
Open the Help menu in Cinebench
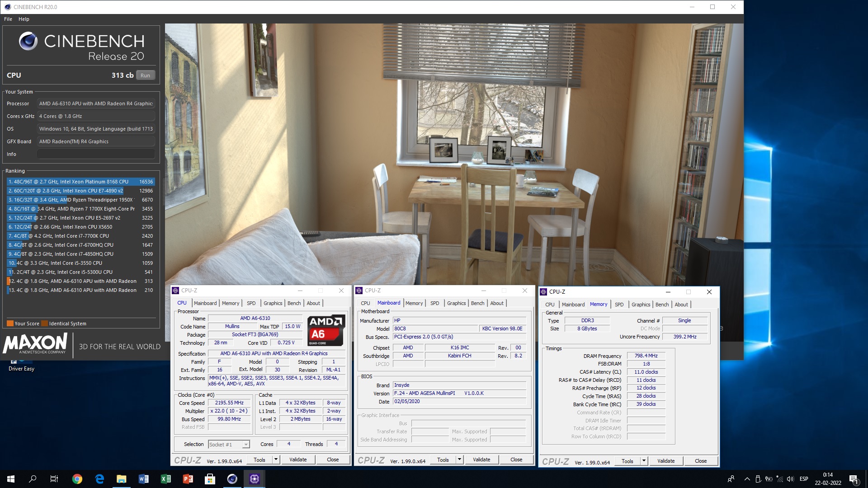24,19
